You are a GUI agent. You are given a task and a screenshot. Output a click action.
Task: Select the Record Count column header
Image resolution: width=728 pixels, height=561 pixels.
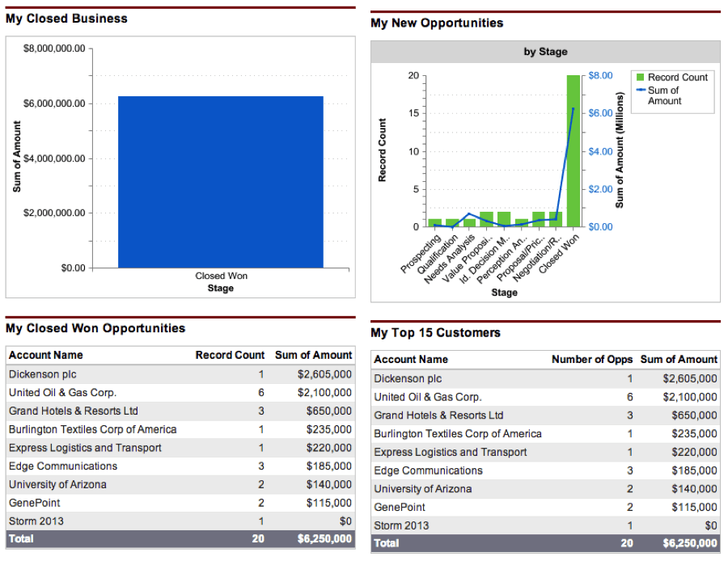coord(230,355)
